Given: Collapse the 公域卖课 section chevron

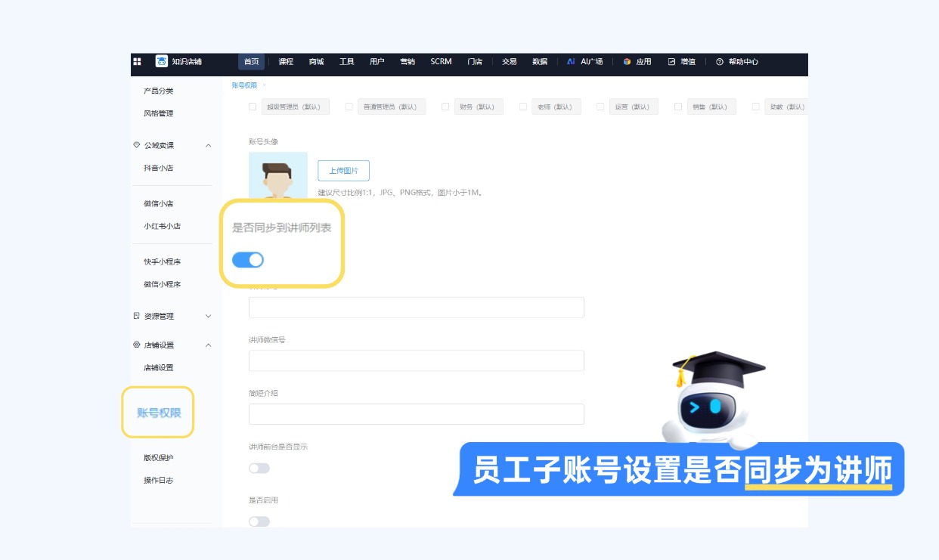Looking at the screenshot, I should click(209, 145).
